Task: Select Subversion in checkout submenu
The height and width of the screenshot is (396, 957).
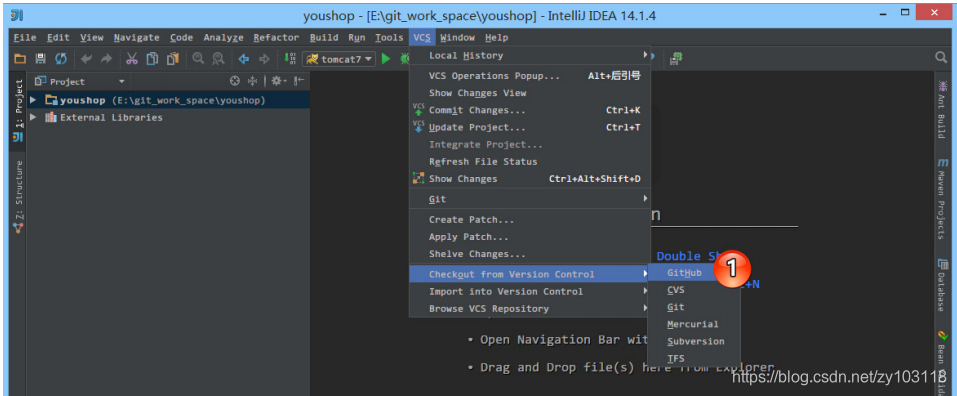Action: coord(694,342)
